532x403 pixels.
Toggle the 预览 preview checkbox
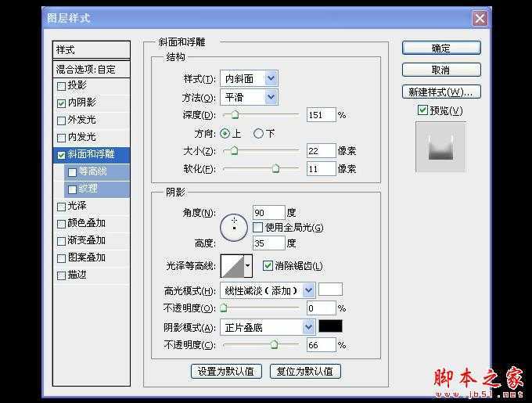coord(422,110)
